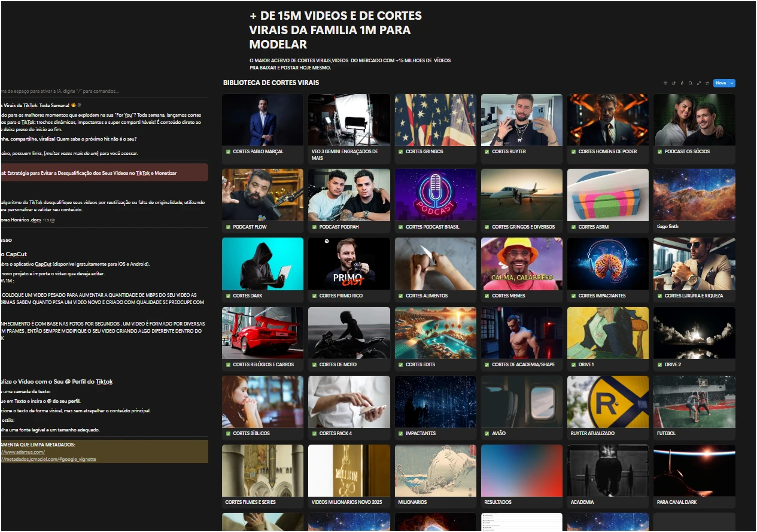Open the PODCAST OS SÓCIOS card
757x532 pixels.
694,119
